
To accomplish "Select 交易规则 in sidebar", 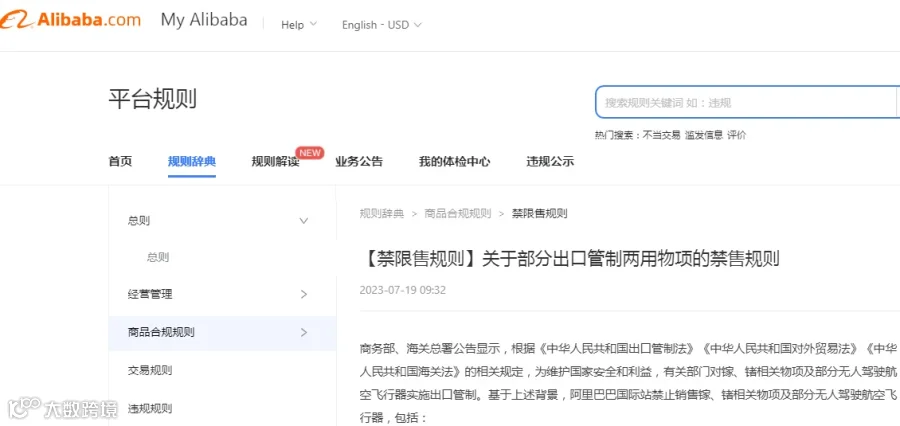I will [x=150, y=370].
